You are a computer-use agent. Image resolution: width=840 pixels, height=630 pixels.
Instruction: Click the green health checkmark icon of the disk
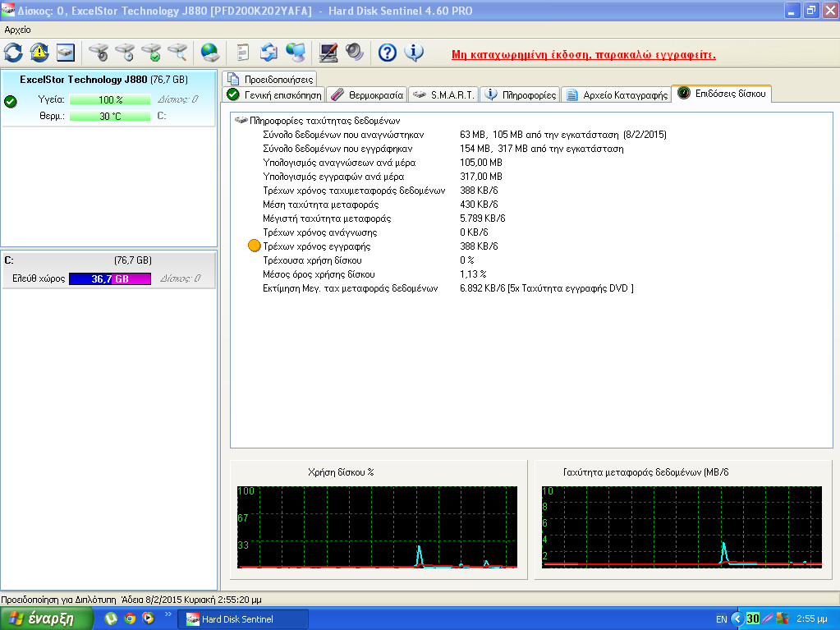coord(10,101)
